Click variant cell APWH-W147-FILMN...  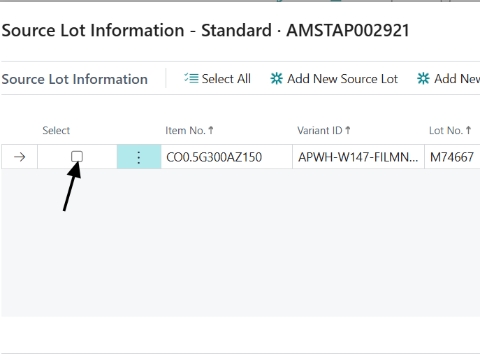[358, 157]
